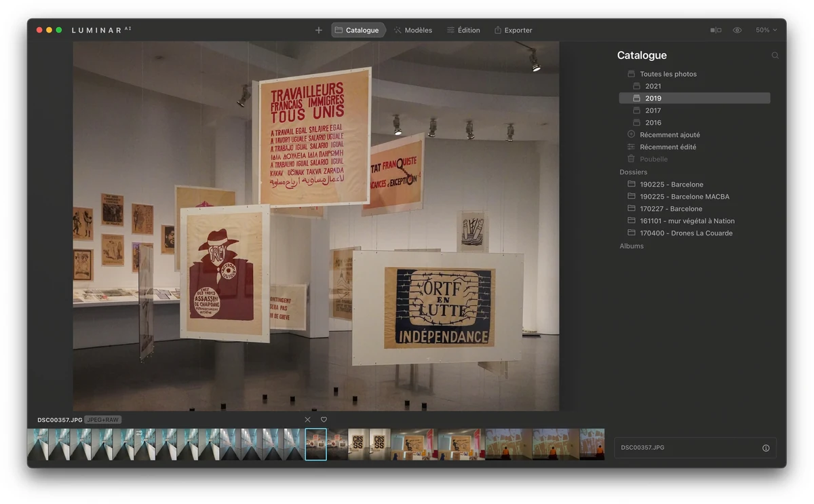Click folder icon of 170400 - Drones La Couarde
The width and height of the screenshot is (814, 504).
coord(631,233)
